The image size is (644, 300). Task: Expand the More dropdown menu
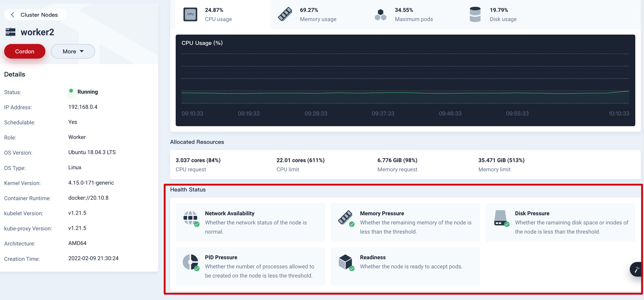click(73, 52)
